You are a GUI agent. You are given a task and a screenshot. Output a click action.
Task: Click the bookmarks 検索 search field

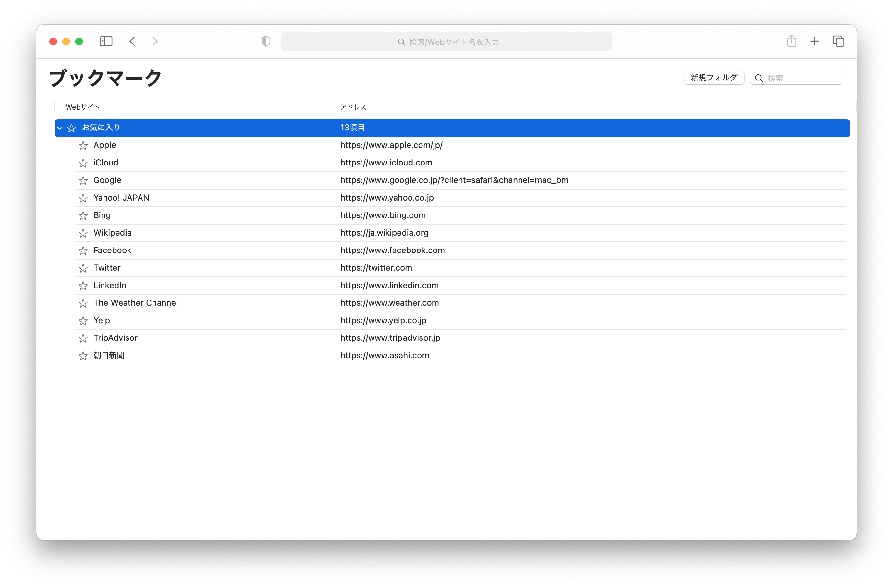tap(803, 78)
